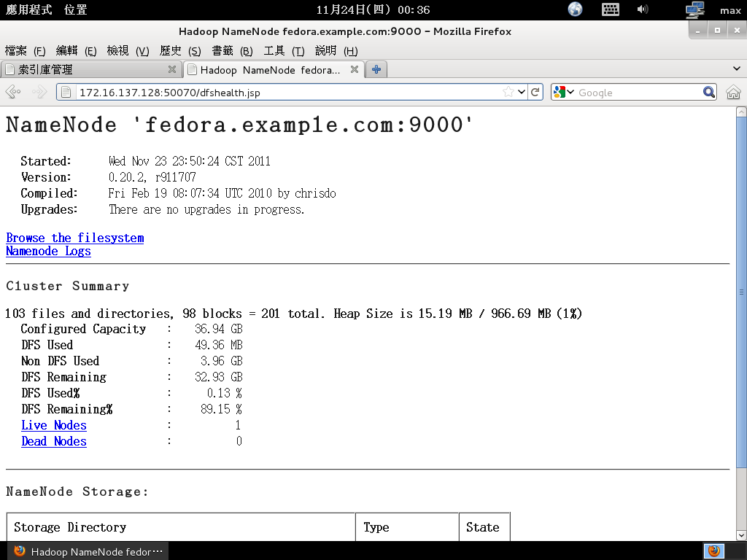Bookmark this page with the star icon
Image resolution: width=747 pixels, height=560 pixels.
click(x=508, y=93)
